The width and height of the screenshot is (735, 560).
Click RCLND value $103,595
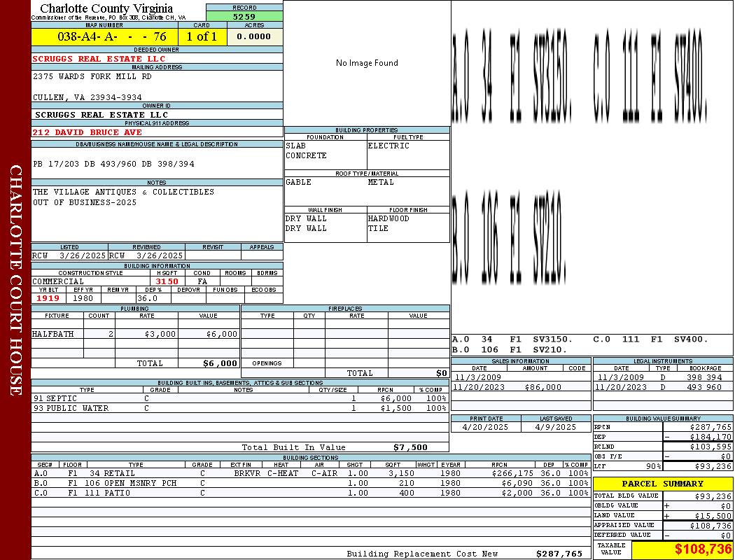[x=710, y=447]
